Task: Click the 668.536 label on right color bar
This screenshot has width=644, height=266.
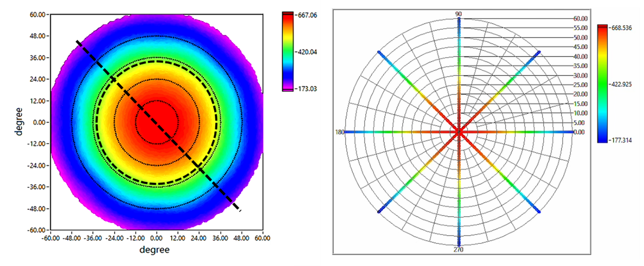Action: click(621, 28)
